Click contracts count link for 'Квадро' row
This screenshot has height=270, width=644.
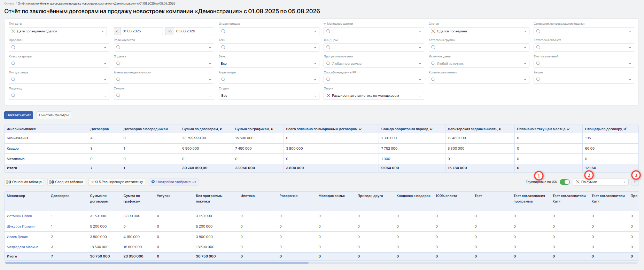coord(92,149)
